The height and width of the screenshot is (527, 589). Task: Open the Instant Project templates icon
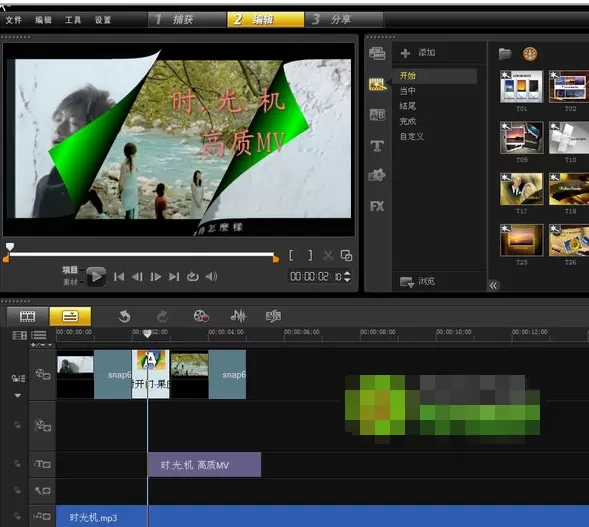coord(377,84)
